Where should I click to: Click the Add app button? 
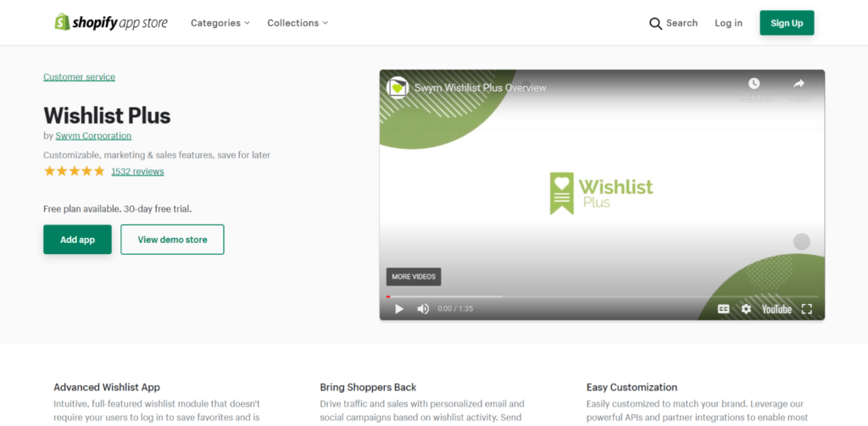click(x=77, y=240)
